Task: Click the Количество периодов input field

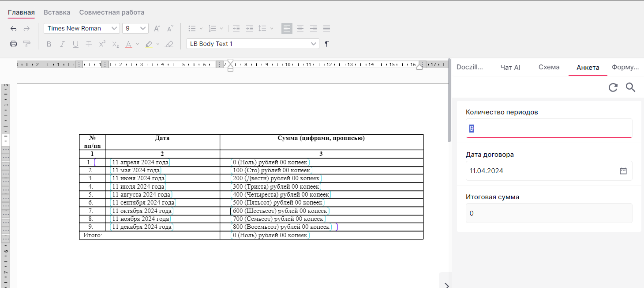Action: click(x=549, y=128)
